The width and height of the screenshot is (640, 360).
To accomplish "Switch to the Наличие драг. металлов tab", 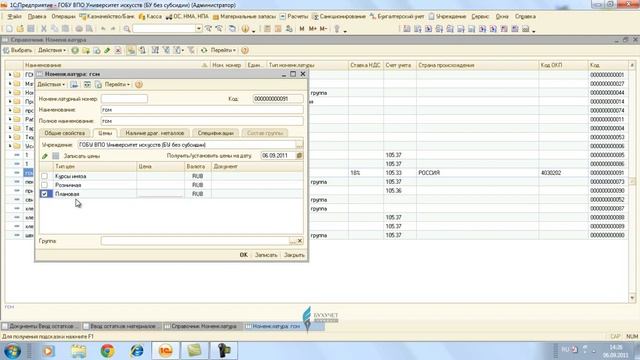I will [x=155, y=133].
